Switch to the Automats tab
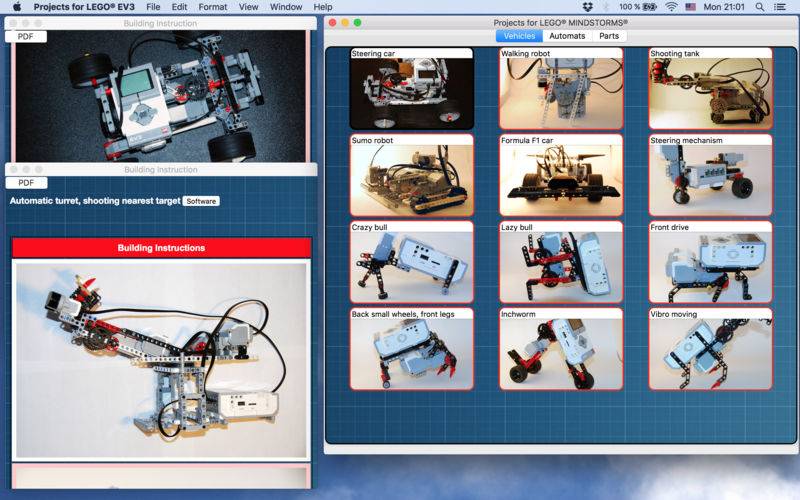This screenshot has width=800, height=500. pyautogui.click(x=567, y=36)
